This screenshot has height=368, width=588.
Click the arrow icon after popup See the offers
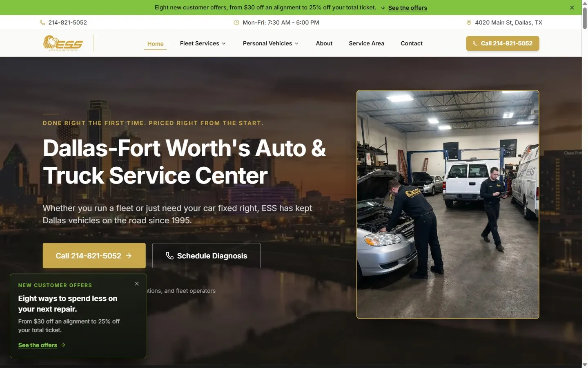63,345
